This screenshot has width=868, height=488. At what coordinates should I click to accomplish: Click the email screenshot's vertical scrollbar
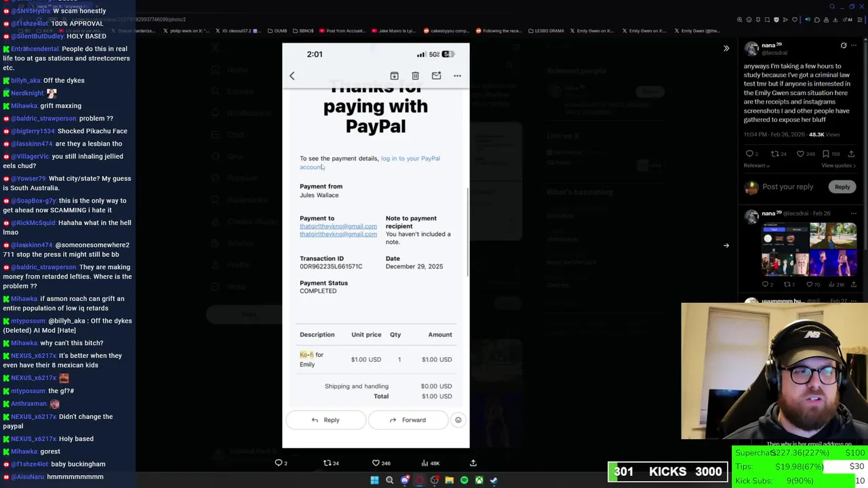pos(468,232)
